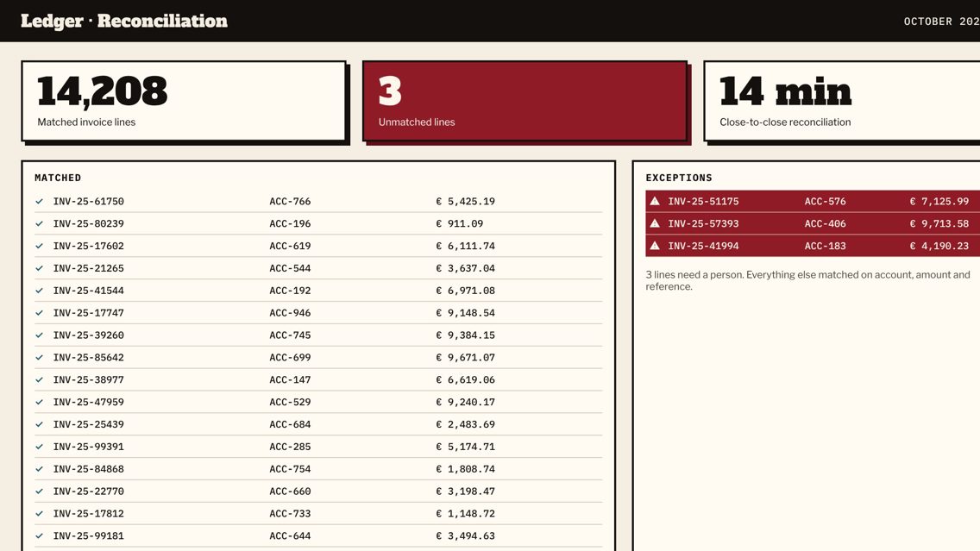Click the checkmark icon beside INV-25-85642
The width and height of the screenshot is (980, 551).
click(x=40, y=357)
